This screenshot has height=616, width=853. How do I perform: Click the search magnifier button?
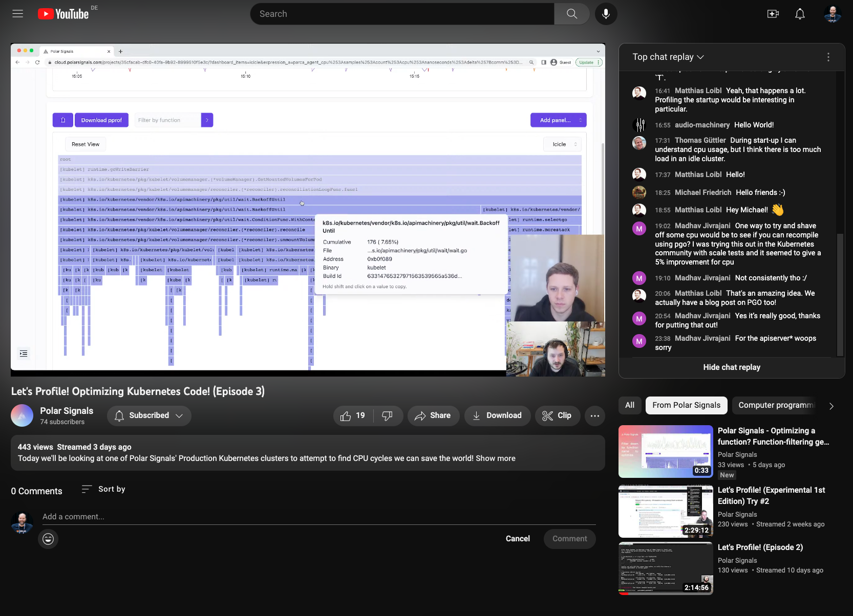pyautogui.click(x=572, y=14)
